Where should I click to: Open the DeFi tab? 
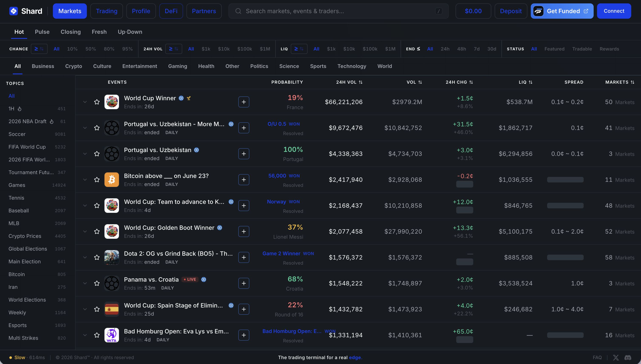tap(171, 11)
